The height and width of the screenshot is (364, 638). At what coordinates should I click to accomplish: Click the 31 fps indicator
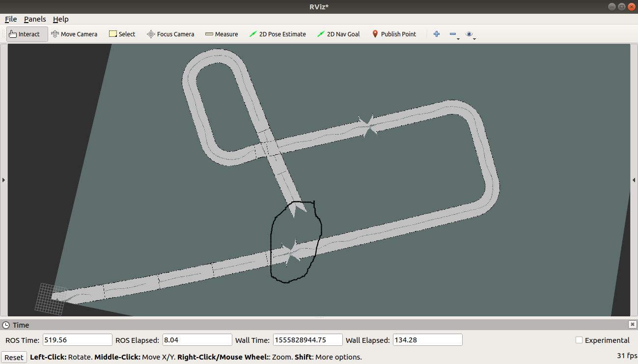627,356
